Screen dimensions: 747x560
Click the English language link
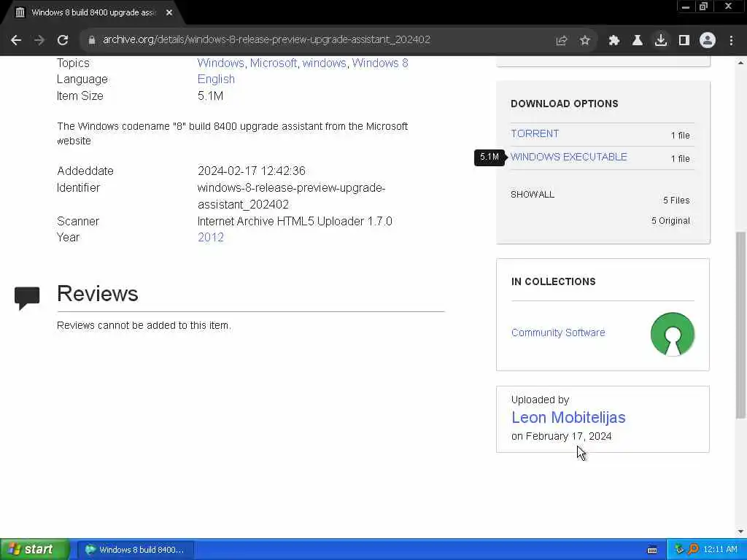(216, 79)
